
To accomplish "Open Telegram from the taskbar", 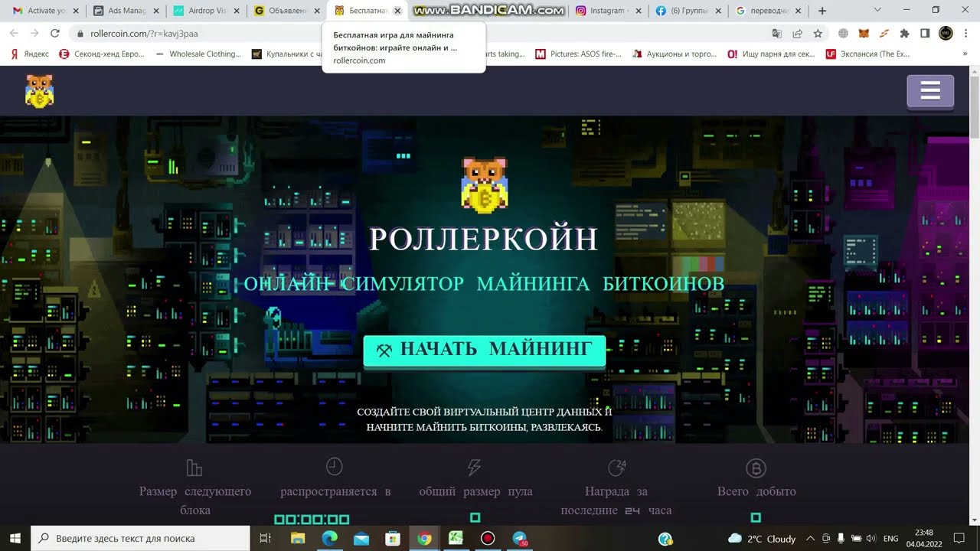I will coord(520,538).
